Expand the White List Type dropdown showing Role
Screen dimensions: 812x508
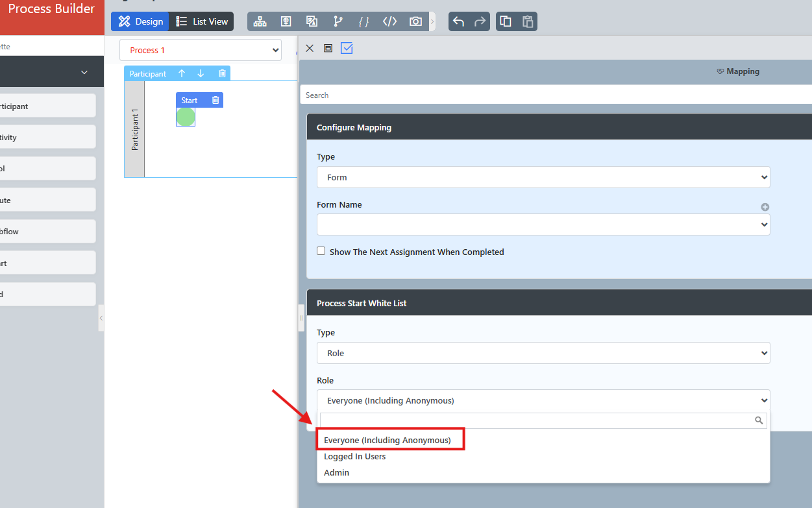tap(543, 353)
